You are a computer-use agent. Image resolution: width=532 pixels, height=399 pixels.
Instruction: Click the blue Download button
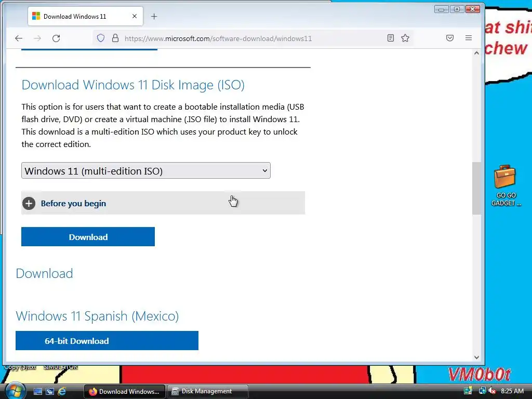tap(88, 237)
